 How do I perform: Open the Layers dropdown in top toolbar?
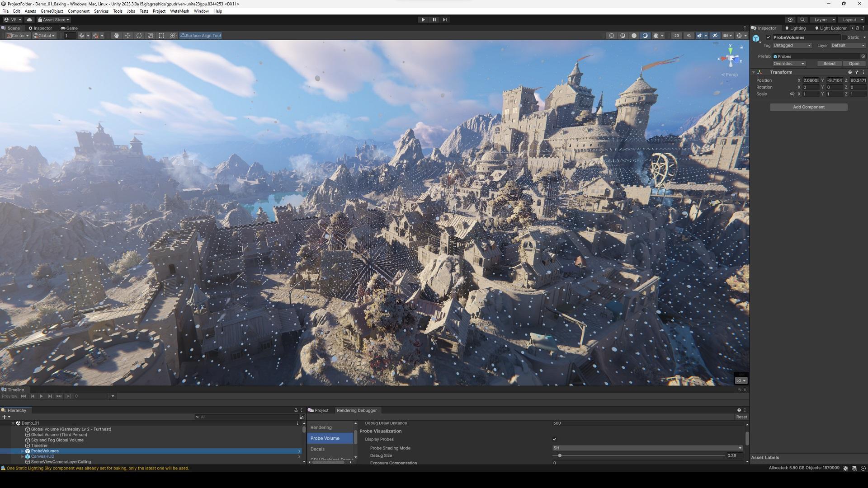824,20
